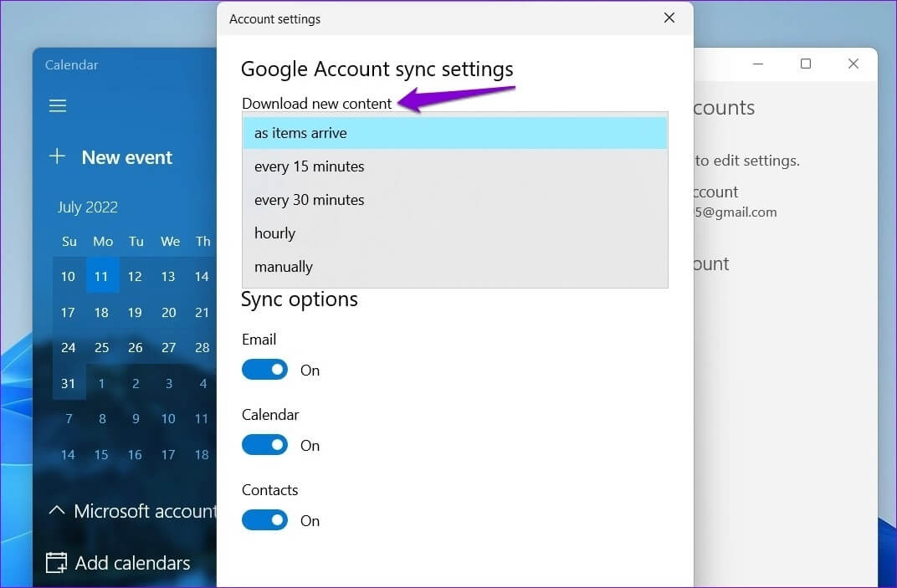
Task: Click the New event label
Action: pos(127,157)
